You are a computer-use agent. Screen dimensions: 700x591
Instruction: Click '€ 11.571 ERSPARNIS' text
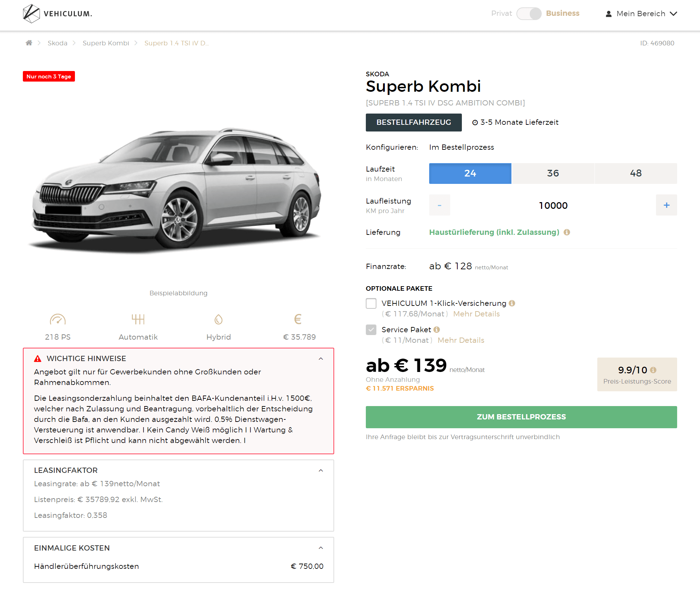pyautogui.click(x=400, y=388)
